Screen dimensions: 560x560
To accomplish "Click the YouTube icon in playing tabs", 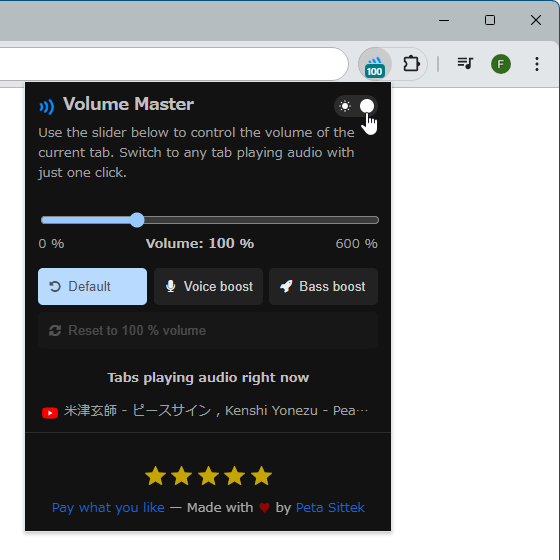I will click(x=50, y=412).
